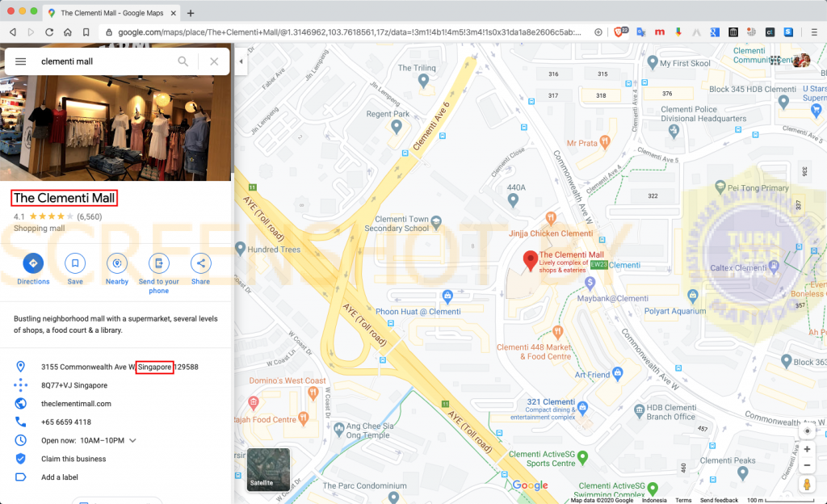Open Street View pegman
827x504 pixels.
tap(807, 484)
